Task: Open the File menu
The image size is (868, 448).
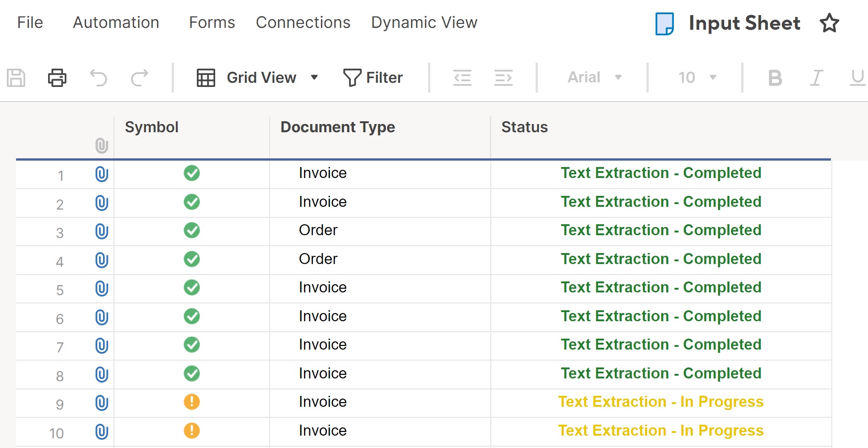Action: [x=30, y=22]
